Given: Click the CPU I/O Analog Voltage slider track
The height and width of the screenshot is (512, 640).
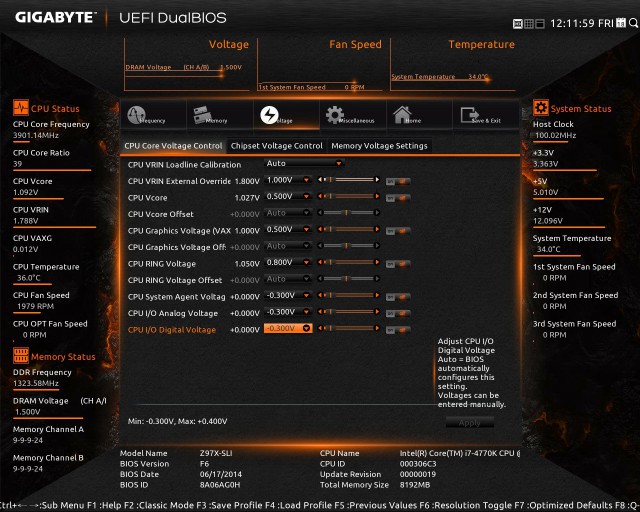Looking at the screenshot, I should 349,312.
